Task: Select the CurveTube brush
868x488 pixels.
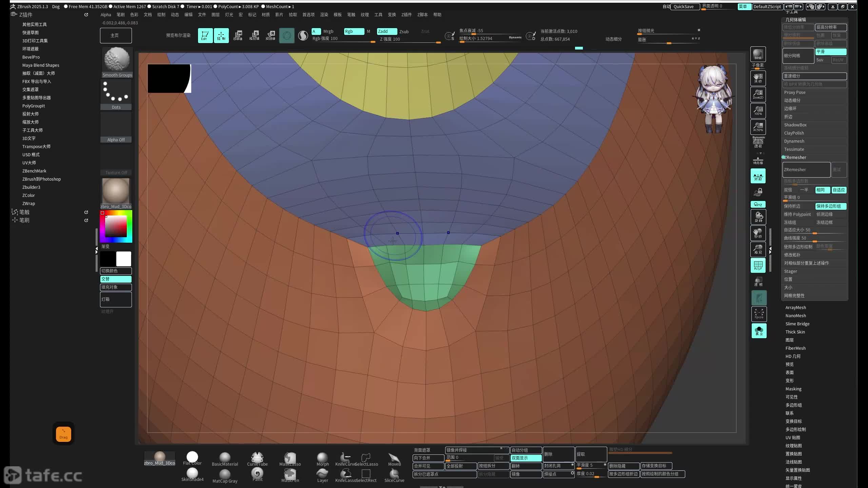Action: point(257,459)
